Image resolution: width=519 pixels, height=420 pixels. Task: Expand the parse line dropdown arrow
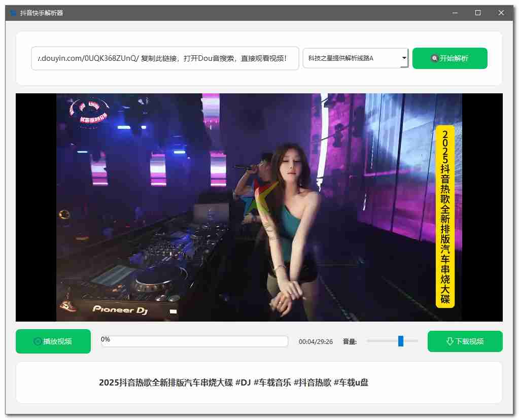tap(404, 58)
